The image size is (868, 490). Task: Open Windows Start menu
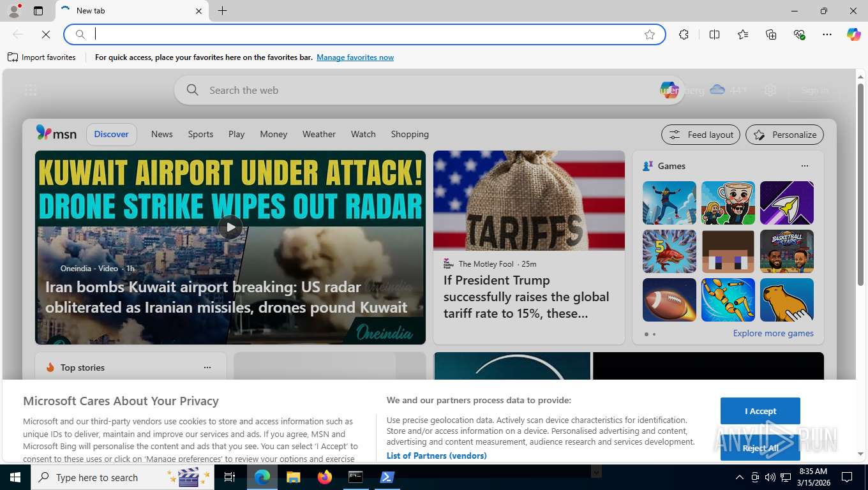(x=15, y=477)
